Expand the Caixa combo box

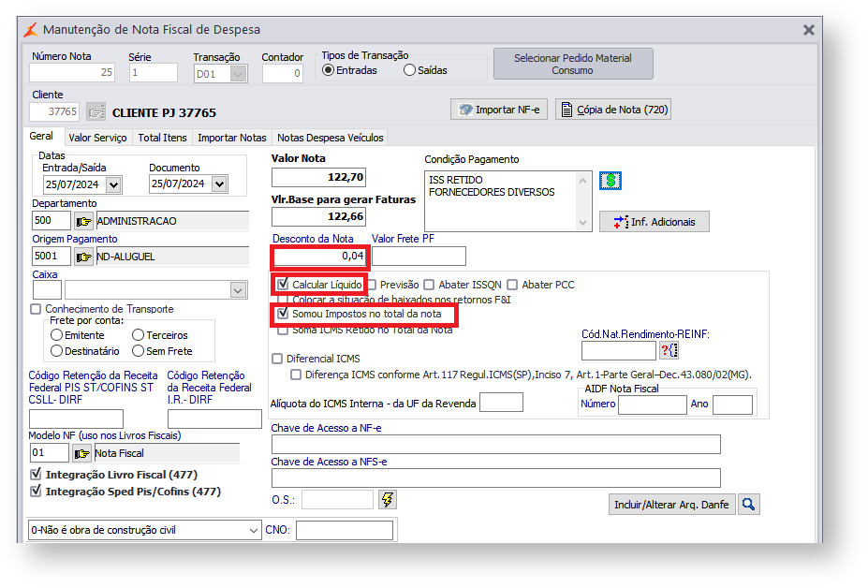pyautogui.click(x=238, y=290)
